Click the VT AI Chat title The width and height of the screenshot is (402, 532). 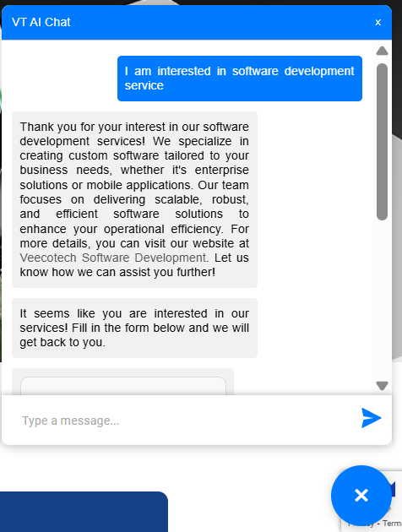[41, 23]
